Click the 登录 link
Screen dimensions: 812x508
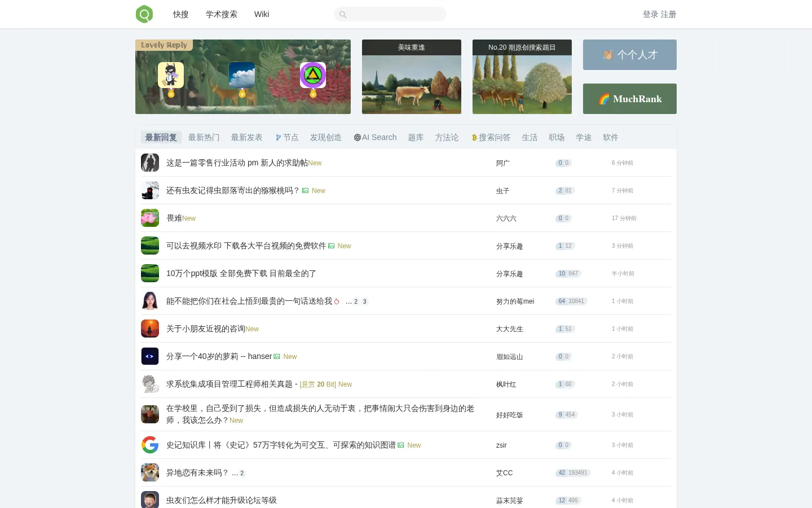pos(650,14)
